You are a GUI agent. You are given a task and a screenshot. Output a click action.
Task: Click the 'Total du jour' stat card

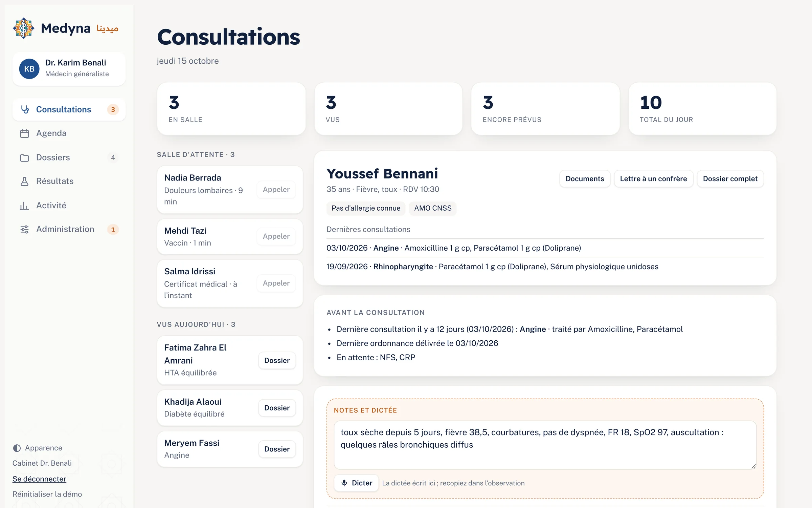(702, 109)
